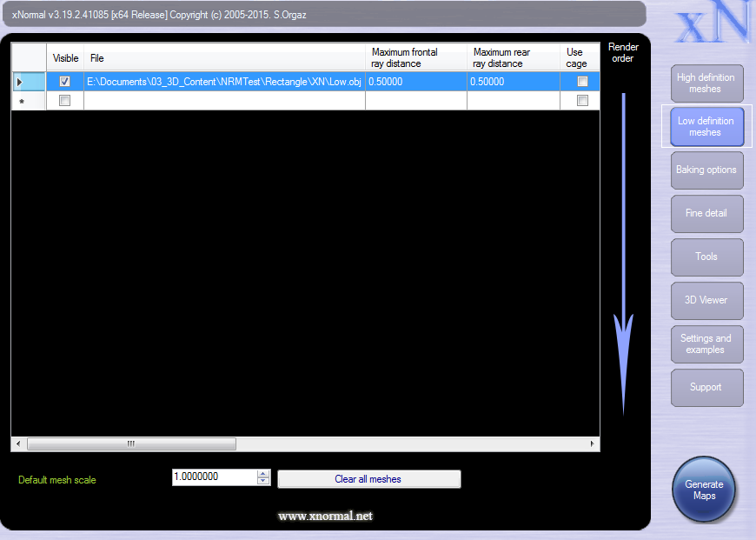Click the File column header
Viewport: 756px width, 540px height.
(x=225, y=58)
